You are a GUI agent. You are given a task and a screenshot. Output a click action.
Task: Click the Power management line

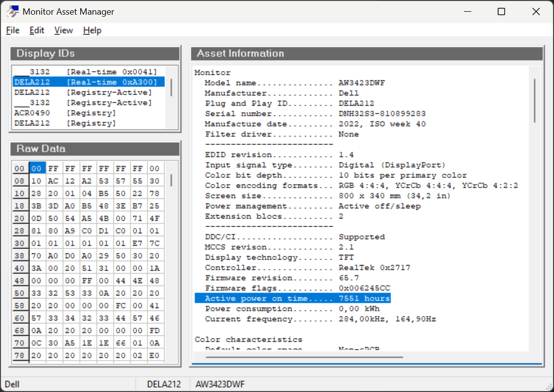tap(313, 206)
